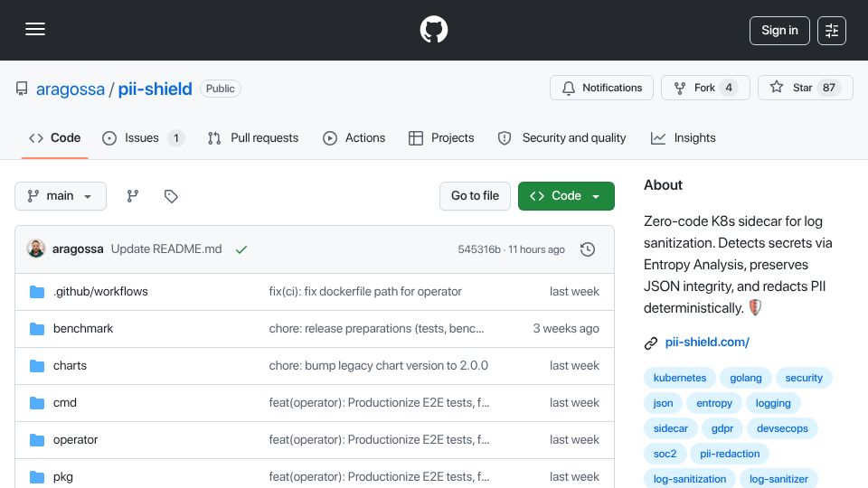
Task: Select the sidecar topic tag
Action: pos(670,428)
